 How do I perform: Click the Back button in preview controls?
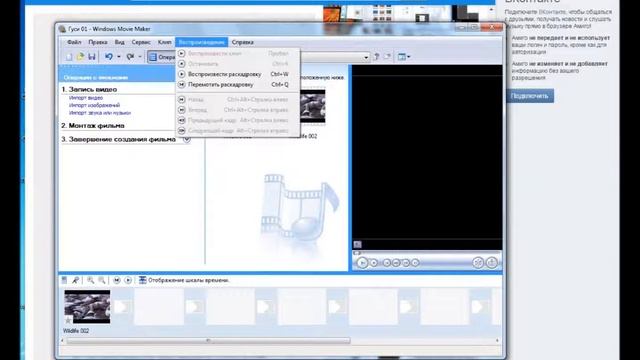coord(387,263)
